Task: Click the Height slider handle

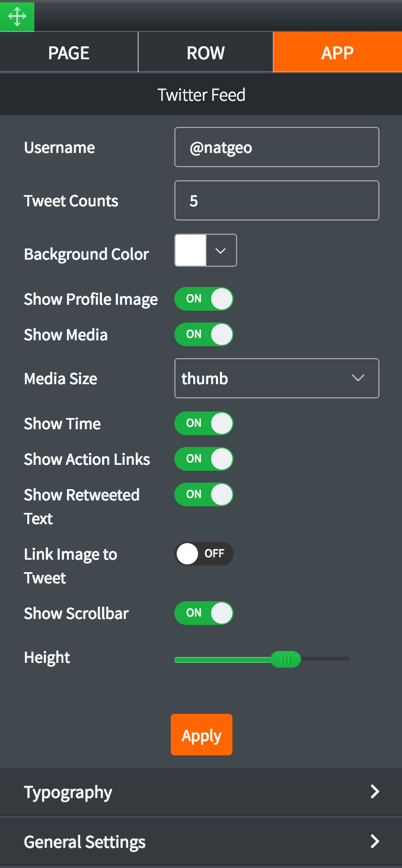Action: click(286, 659)
